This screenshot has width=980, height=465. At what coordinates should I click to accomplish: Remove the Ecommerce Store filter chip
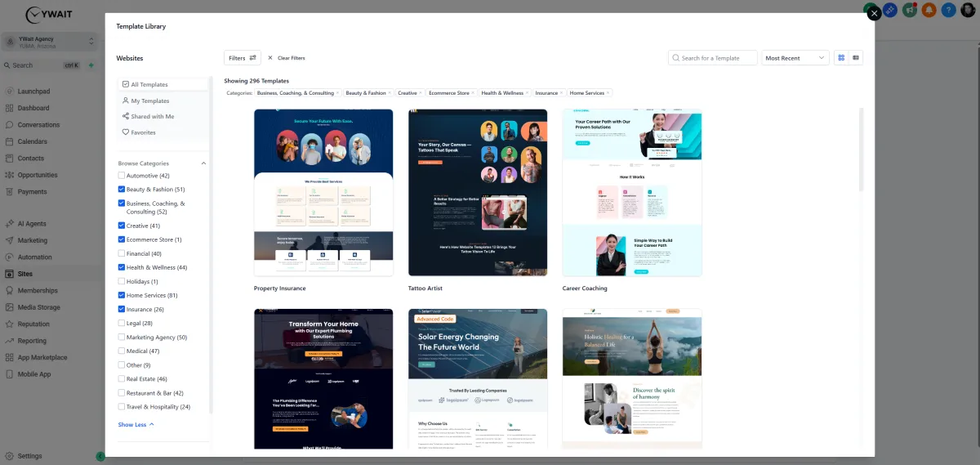[x=474, y=93]
